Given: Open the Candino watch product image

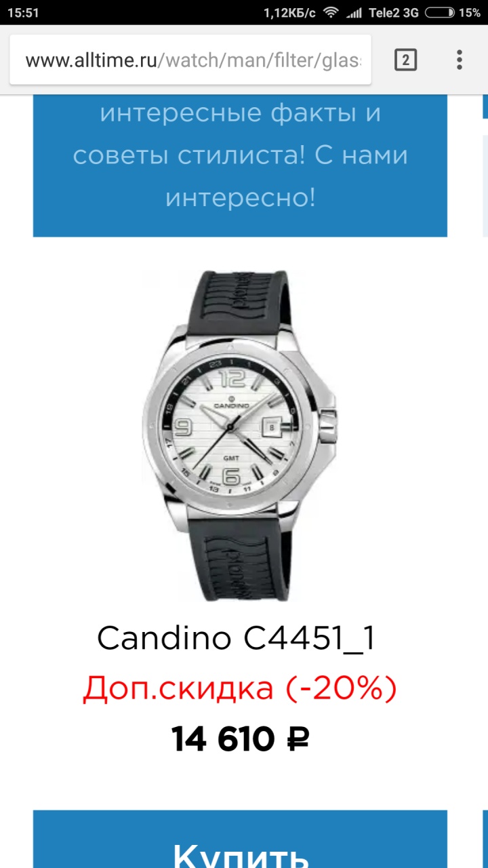Looking at the screenshot, I should point(240,435).
